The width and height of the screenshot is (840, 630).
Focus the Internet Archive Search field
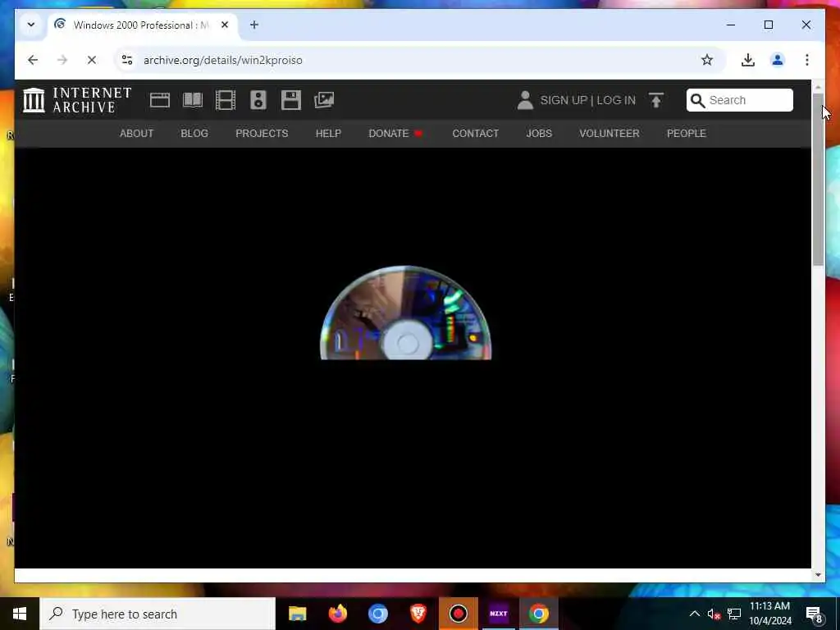740,100
